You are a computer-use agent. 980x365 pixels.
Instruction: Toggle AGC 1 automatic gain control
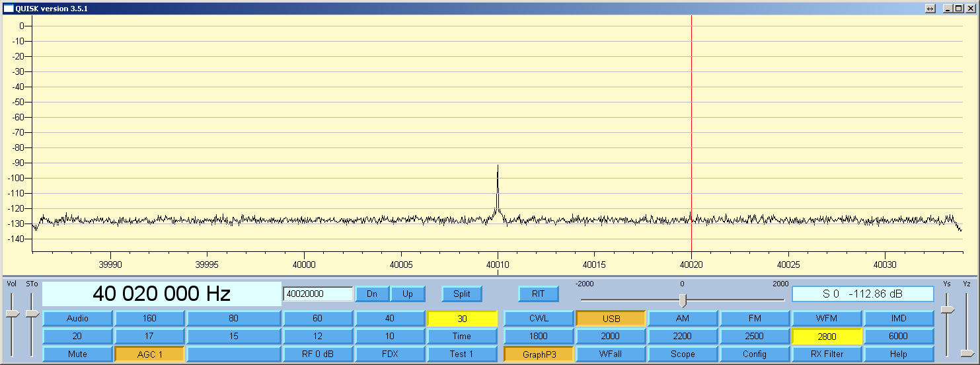pyautogui.click(x=149, y=354)
